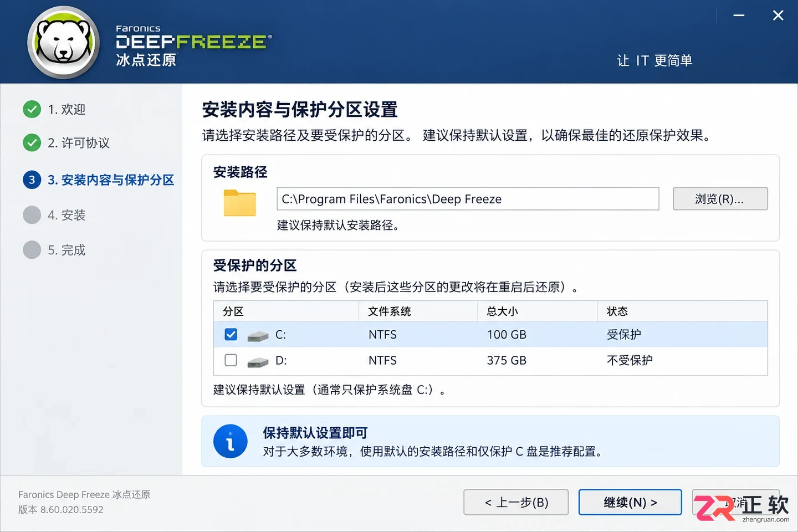Viewport: 798px width, 532px height.
Task: Click the blue step 3 number badge
Action: (32, 180)
